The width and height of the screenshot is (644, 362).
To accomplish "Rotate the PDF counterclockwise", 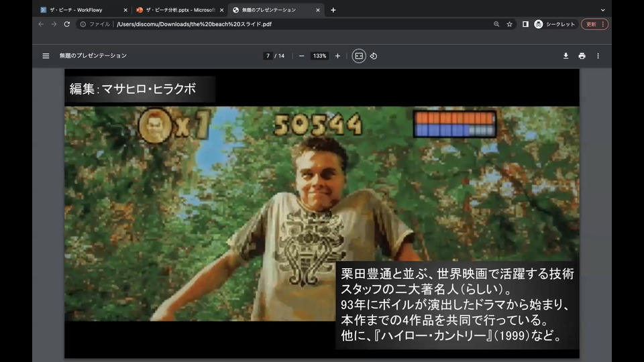I will pos(374,56).
